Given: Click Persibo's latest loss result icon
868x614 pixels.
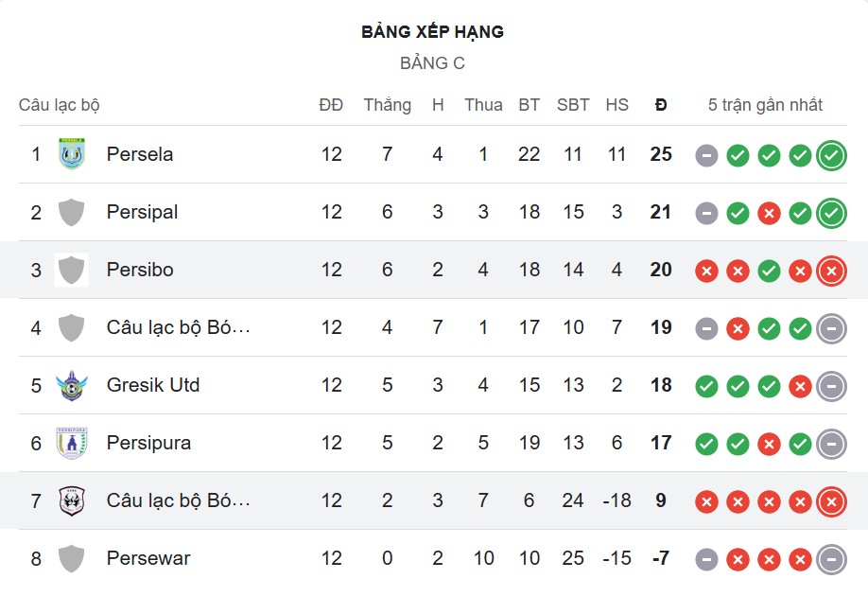Looking at the screenshot, I should coord(831,271).
